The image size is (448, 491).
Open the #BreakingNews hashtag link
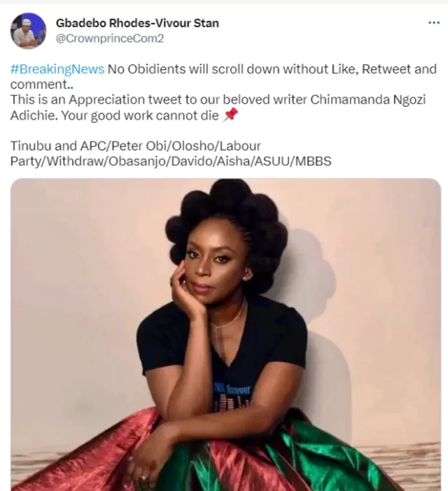click(x=57, y=69)
